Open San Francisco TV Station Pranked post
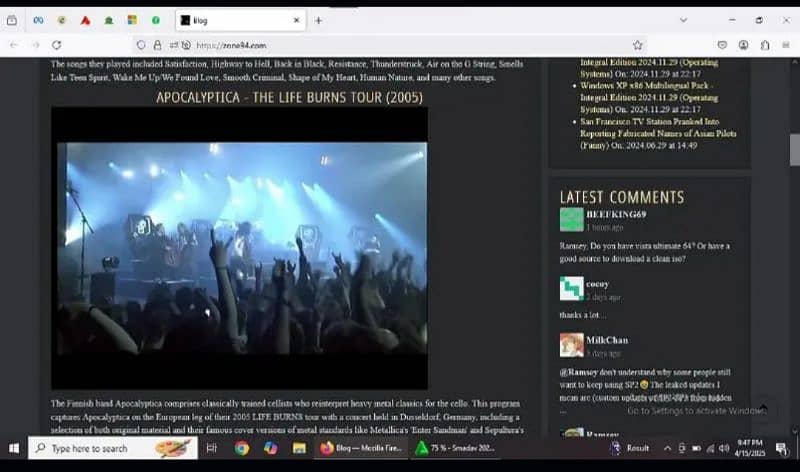 tap(658, 133)
